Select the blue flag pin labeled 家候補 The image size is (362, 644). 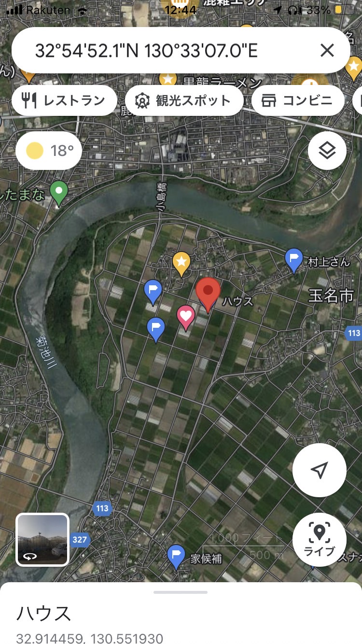coord(176,557)
